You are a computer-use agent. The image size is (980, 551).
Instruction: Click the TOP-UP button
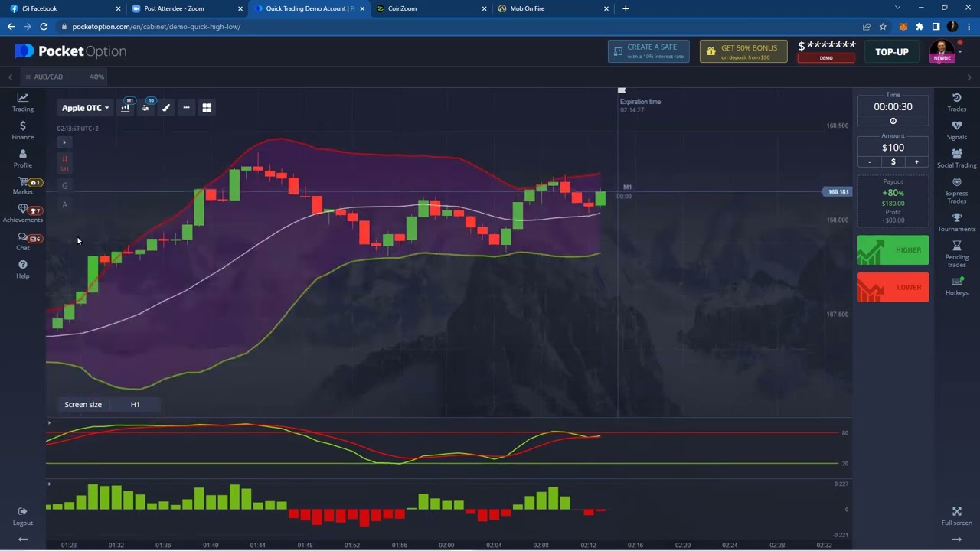click(892, 52)
